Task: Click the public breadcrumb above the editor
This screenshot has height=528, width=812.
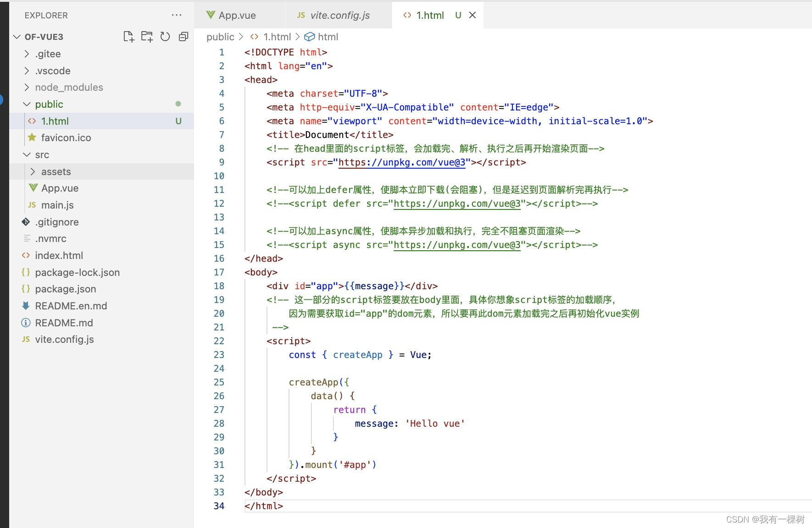Action: click(x=220, y=37)
